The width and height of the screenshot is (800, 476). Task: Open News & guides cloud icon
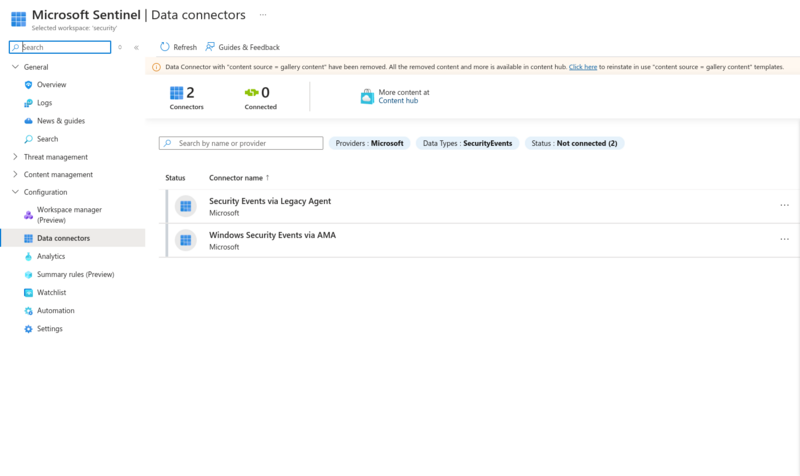click(29, 121)
